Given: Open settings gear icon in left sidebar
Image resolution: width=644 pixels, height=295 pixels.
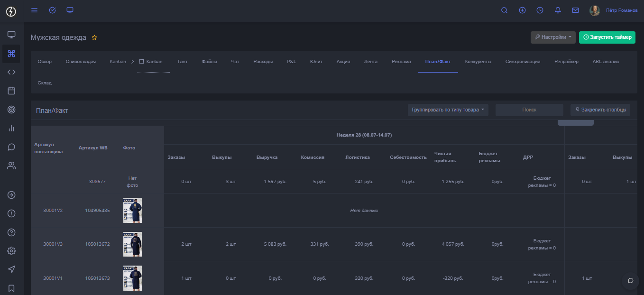Looking at the screenshot, I should [11, 251].
